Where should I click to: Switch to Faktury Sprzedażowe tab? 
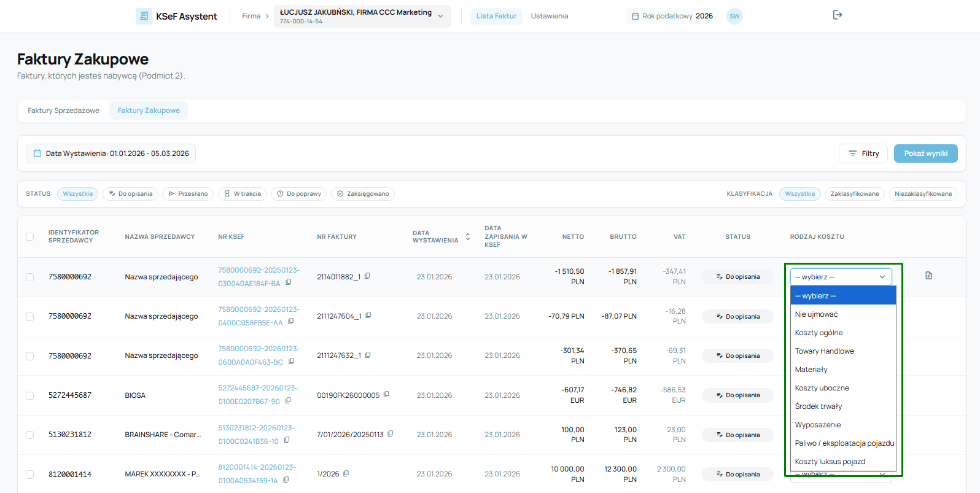(x=63, y=111)
